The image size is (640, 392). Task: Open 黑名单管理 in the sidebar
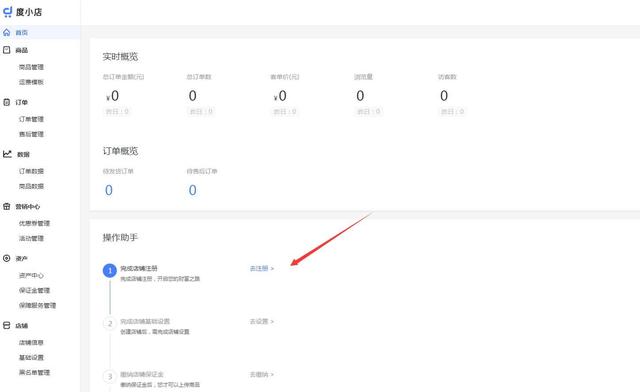click(34, 372)
